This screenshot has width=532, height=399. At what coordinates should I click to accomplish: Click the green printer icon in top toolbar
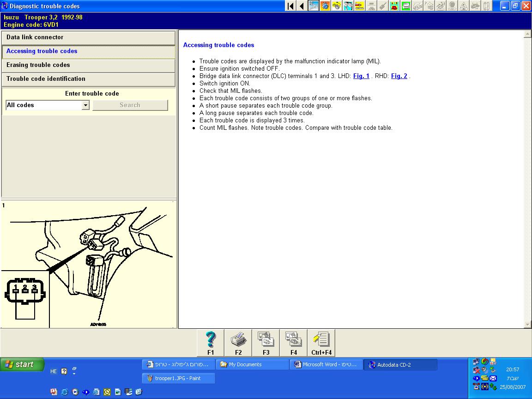click(x=406, y=6)
